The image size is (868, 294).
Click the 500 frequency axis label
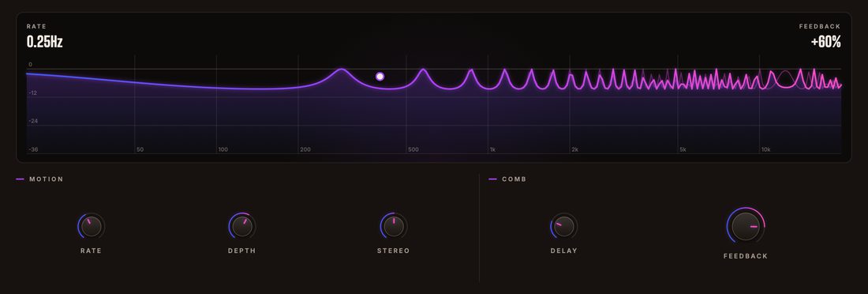click(x=413, y=150)
